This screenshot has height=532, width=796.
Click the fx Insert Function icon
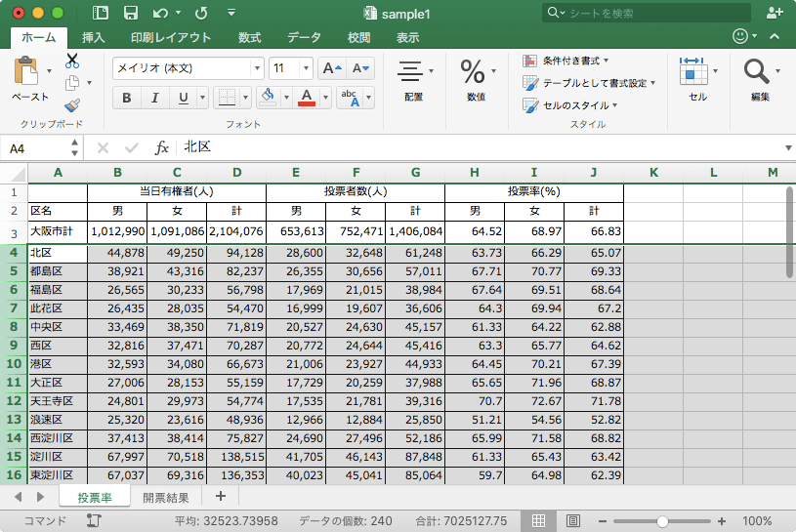162,147
